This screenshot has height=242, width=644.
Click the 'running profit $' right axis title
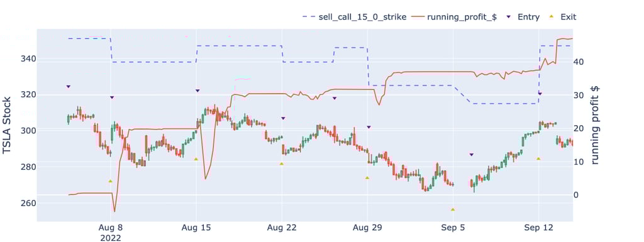(595, 126)
